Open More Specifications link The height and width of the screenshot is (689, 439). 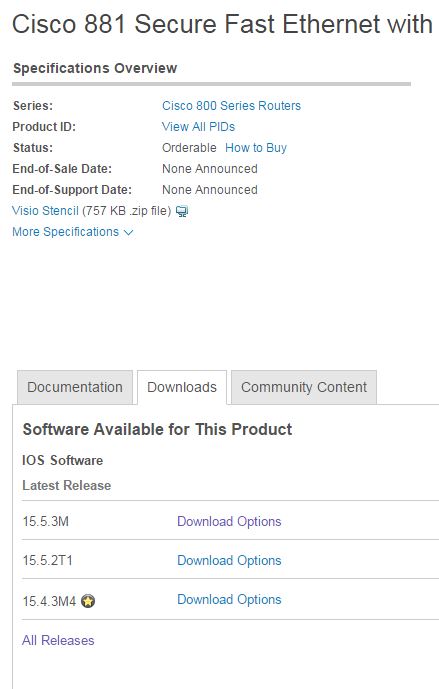click(x=65, y=232)
